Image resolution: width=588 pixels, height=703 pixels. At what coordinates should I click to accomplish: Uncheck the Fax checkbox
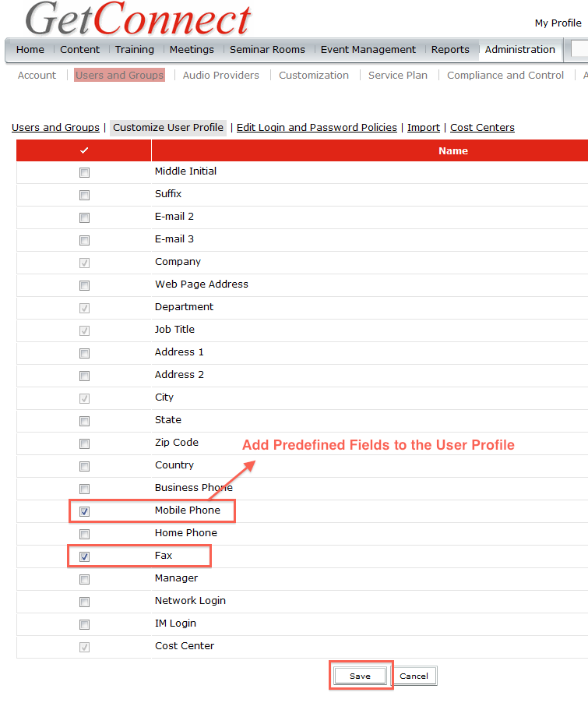[x=84, y=556]
